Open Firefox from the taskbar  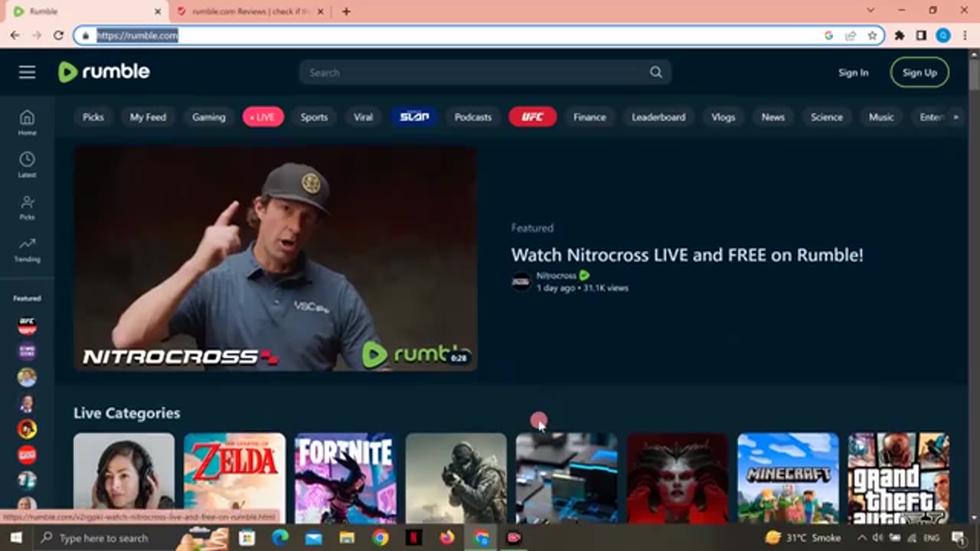pos(447,538)
